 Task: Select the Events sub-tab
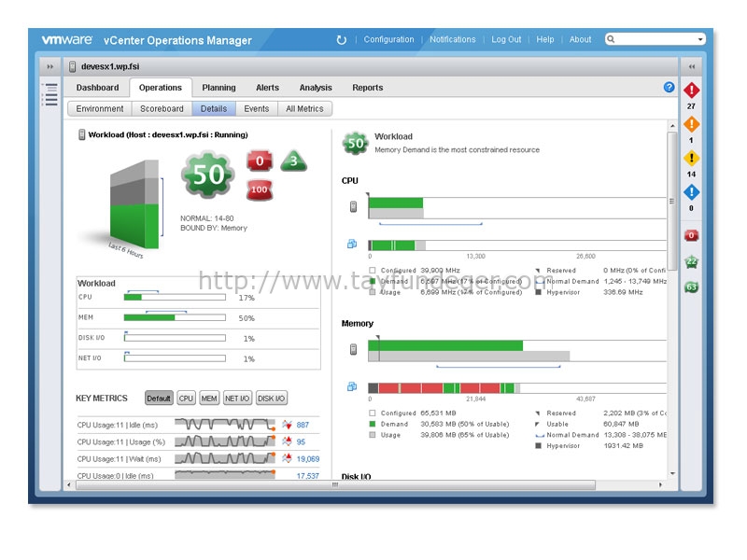257,108
